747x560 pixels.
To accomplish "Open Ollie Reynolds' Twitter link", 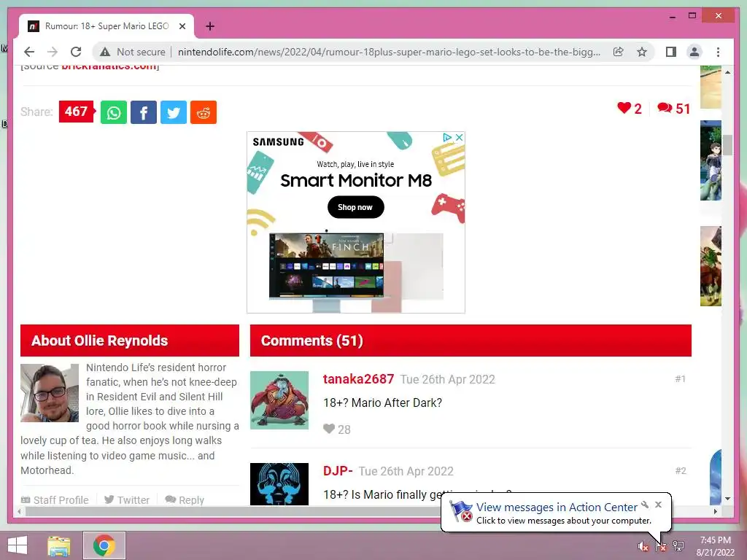I will pos(127,500).
